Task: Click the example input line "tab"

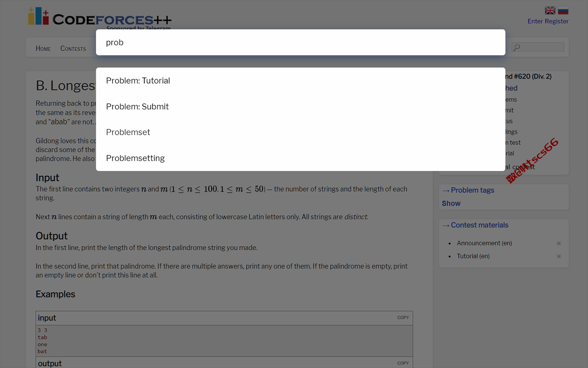Action: tap(42, 337)
